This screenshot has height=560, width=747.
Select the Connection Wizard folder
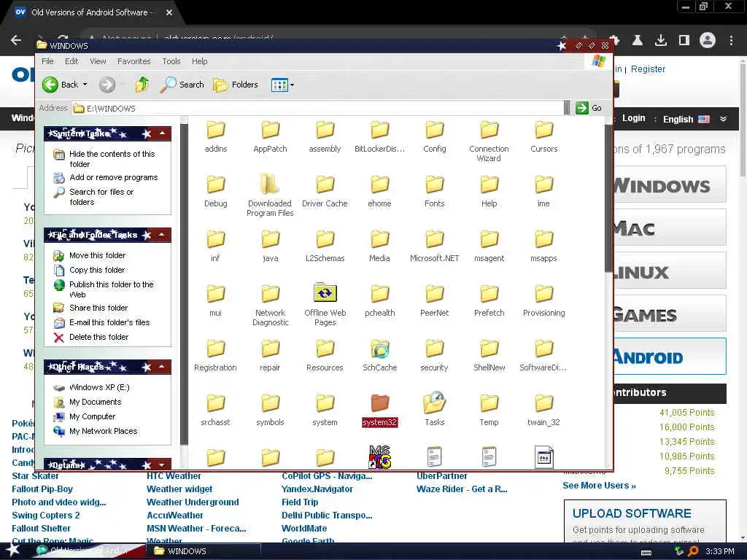(x=489, y=141)
